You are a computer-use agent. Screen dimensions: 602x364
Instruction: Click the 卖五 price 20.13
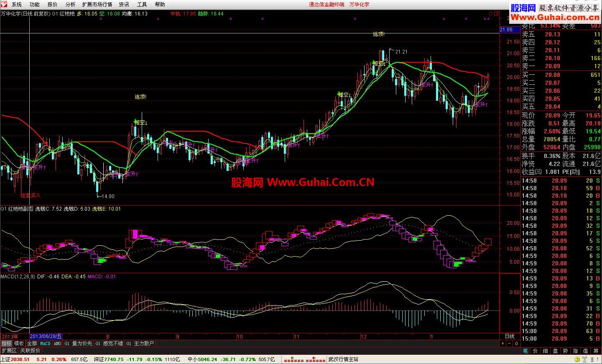click(x=552, y=34)
